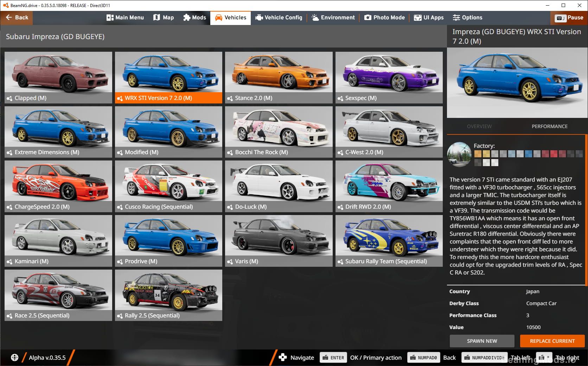588x366 pixels.
Task: Open Main Menu via its icon
Action: (x=110, y=18)
